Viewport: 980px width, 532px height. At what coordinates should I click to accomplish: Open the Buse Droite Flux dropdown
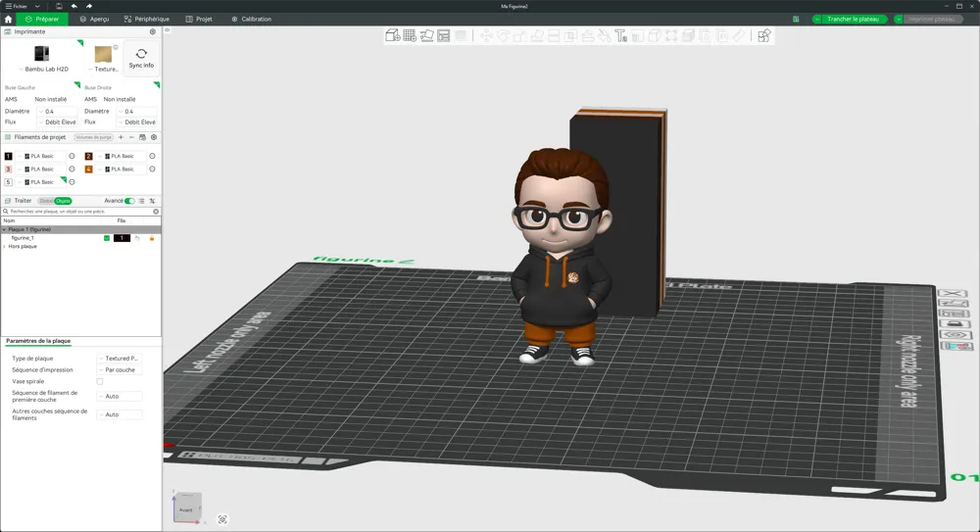click(137, 121)
